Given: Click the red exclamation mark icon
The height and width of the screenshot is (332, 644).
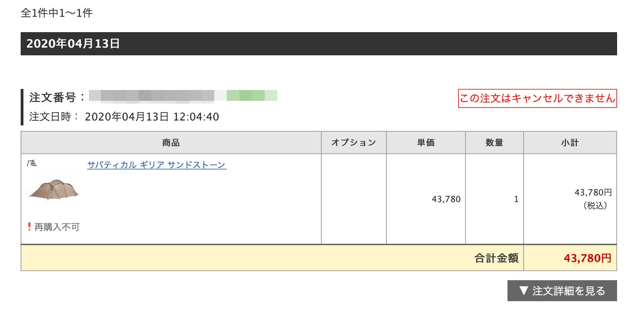Looking at the screenshot, I should coord(29,227).
